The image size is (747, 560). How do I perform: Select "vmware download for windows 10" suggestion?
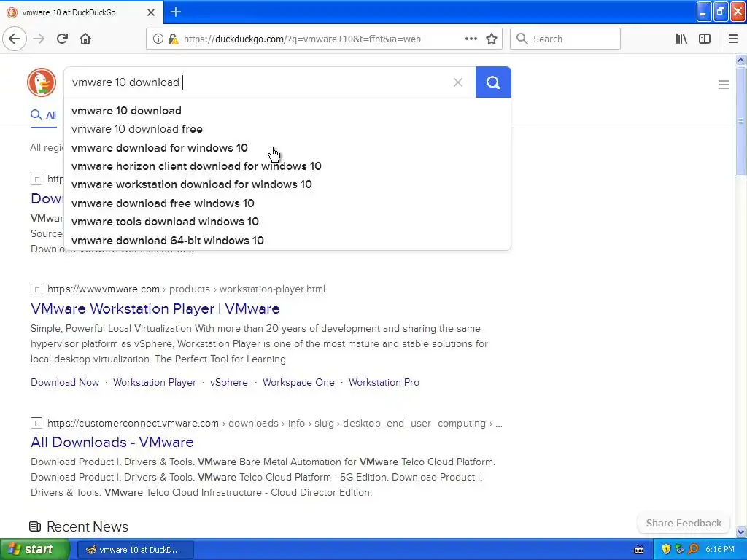tap(287, 147)
